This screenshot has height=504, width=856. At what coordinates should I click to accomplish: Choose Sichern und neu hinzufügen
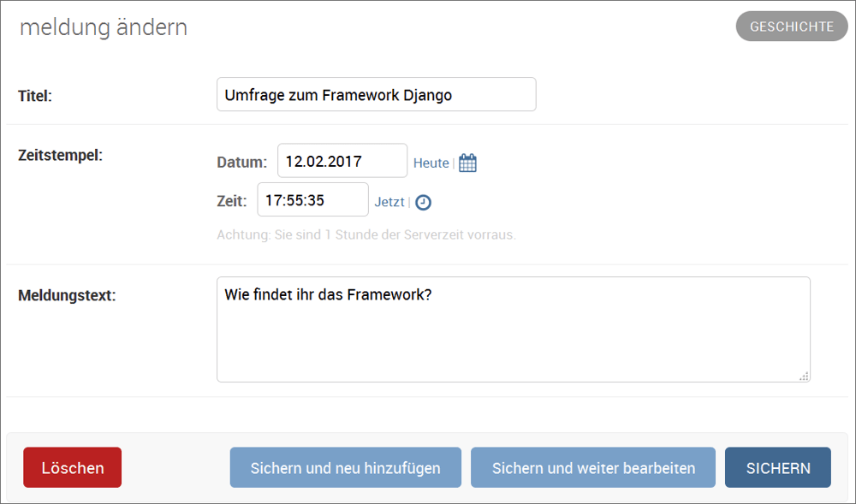(345, 468)
